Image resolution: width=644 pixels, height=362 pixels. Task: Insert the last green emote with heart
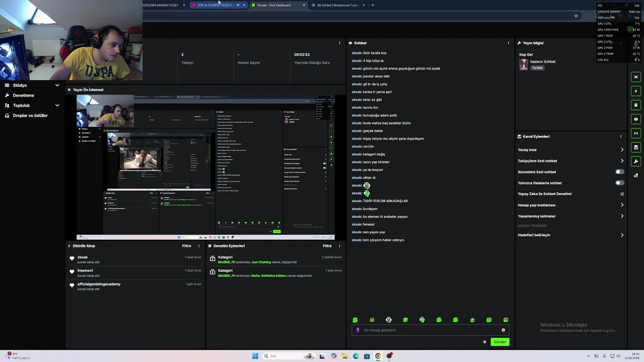pyautogui.click(x=506, y=320)
